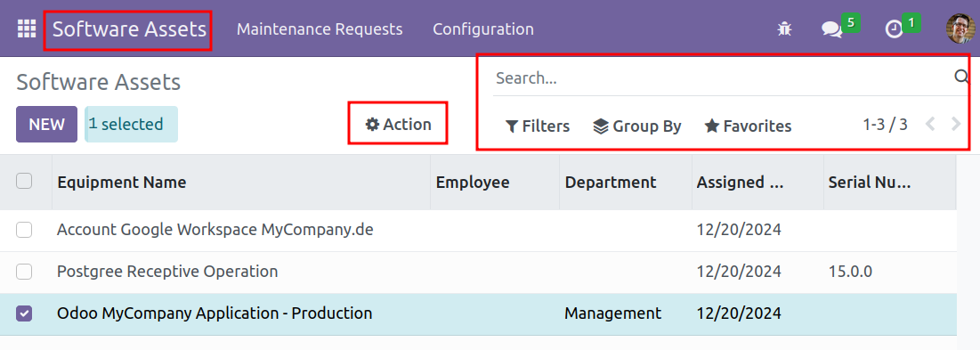The height and width of the screenshot is (350, 980).
Task: Check the Account Google Workspace row checkbox
Action: tap(24, 230)
